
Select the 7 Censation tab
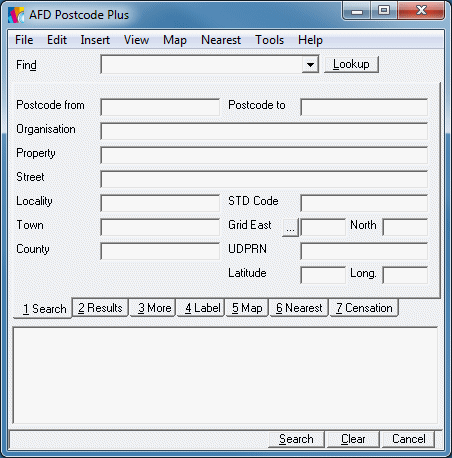[364, 308]
